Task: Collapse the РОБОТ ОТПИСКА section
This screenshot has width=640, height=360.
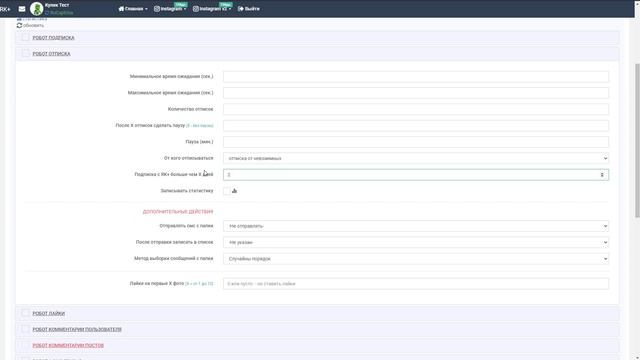Action: coord(51,54)
